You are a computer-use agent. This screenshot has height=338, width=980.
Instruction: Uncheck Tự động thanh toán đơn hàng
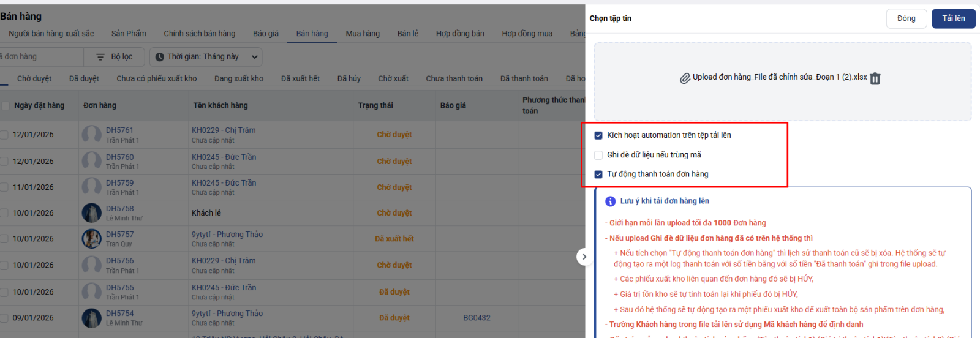598,175
